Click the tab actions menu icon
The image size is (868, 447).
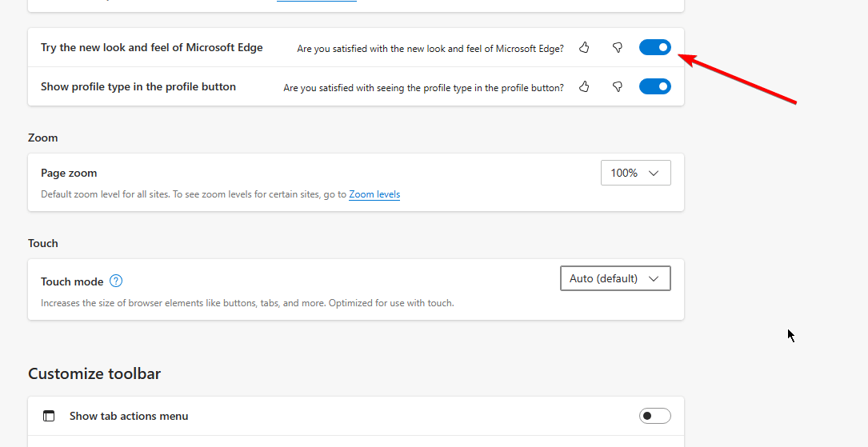click(50, 416)
